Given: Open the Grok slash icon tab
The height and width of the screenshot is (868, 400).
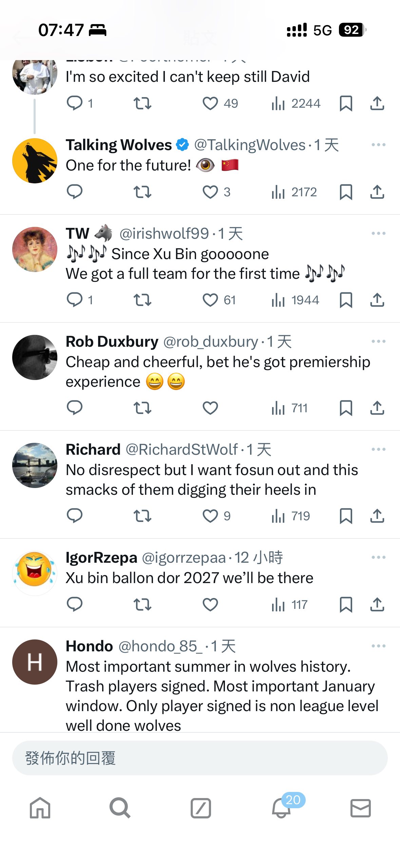Looking at the screenshot, I should pyautogui.click(x=201, y=808).
